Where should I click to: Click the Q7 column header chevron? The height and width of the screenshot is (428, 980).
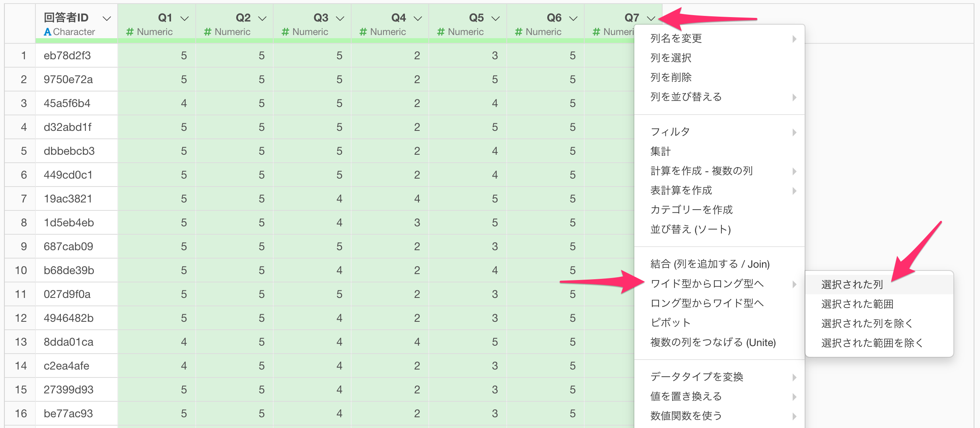pyautogui.click(x=651, y=18)
